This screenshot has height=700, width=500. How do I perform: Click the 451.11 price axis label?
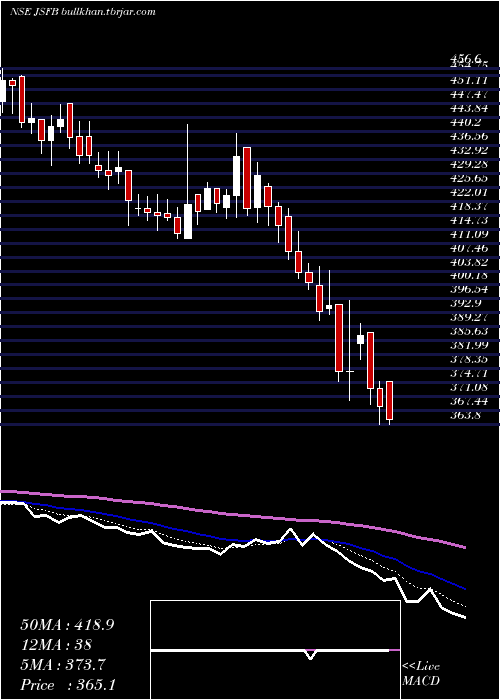469,80
